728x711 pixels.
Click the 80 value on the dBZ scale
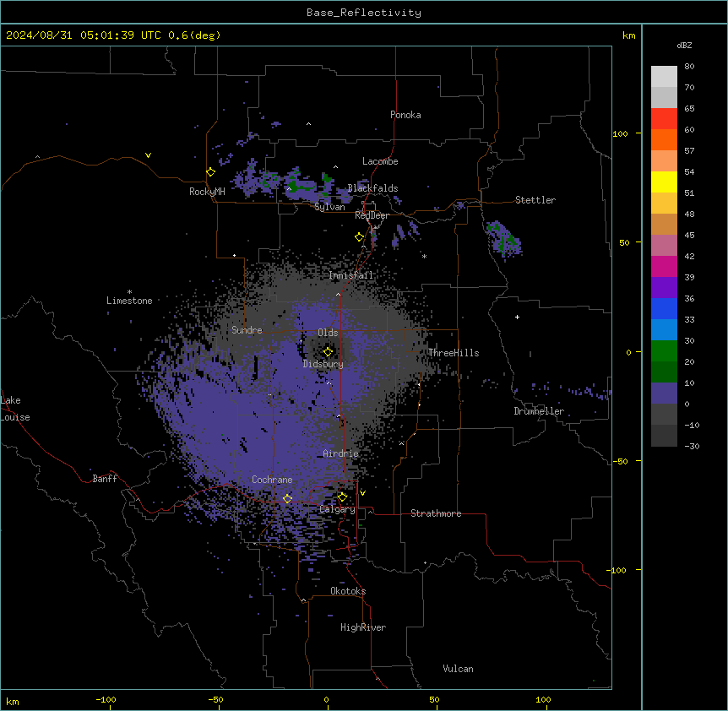(x=689, y=67)
